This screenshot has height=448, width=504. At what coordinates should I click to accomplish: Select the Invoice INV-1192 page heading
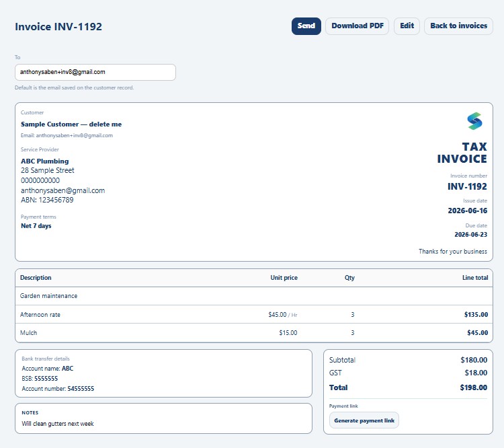click(x=58, y=27)
